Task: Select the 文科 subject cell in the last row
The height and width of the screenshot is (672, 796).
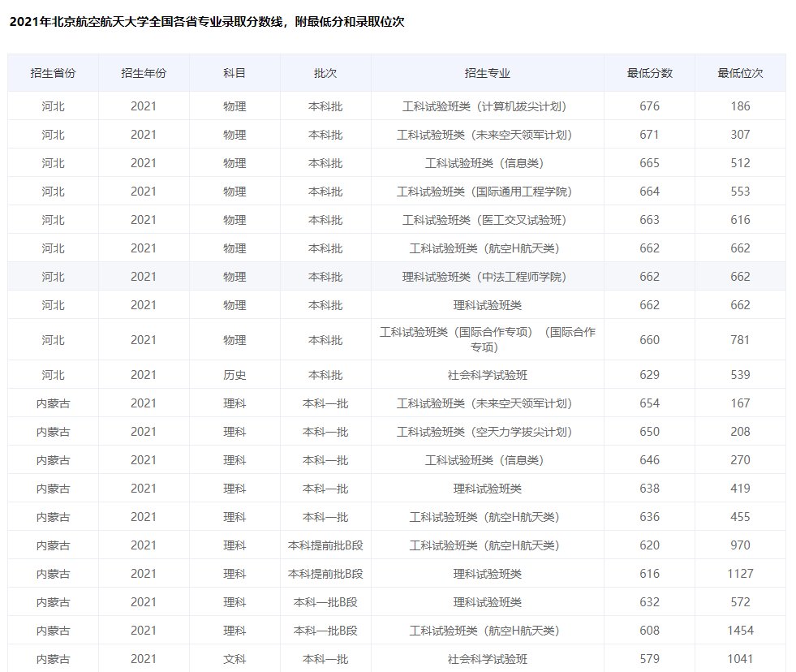Action: (236, 659)
